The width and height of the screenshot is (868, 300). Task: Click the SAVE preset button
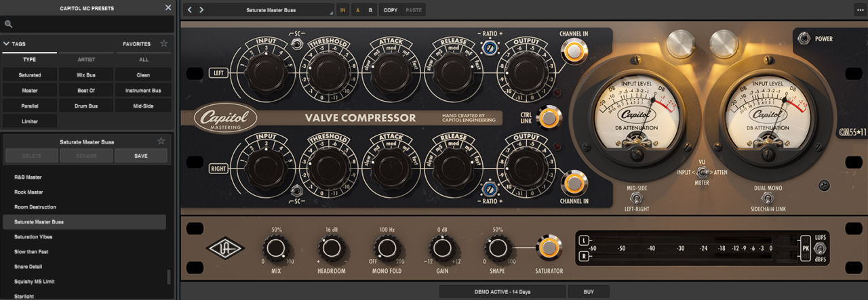pyautogui.click(x=141, y=156)
